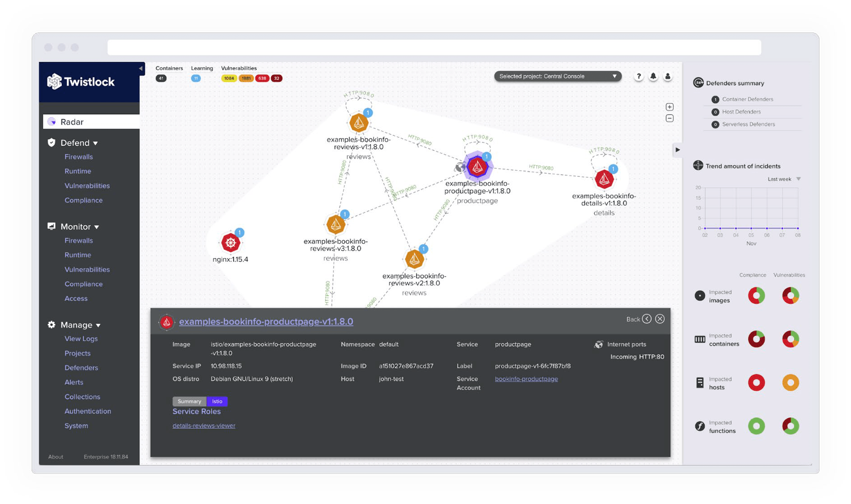Click impacted hosts vulnerabilities donut
Image resolution: width=851 pixels, height=504 pixels.
[x=791, y=383]
